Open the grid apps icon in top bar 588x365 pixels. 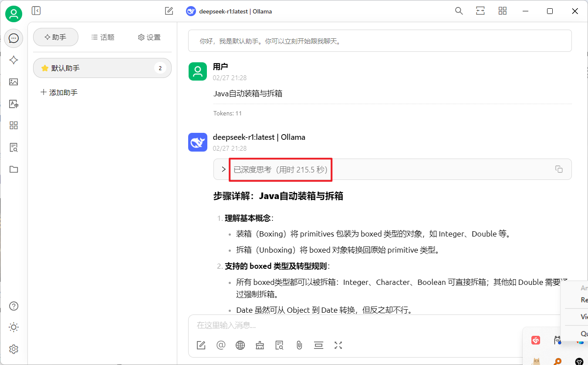tap(503, 11)
